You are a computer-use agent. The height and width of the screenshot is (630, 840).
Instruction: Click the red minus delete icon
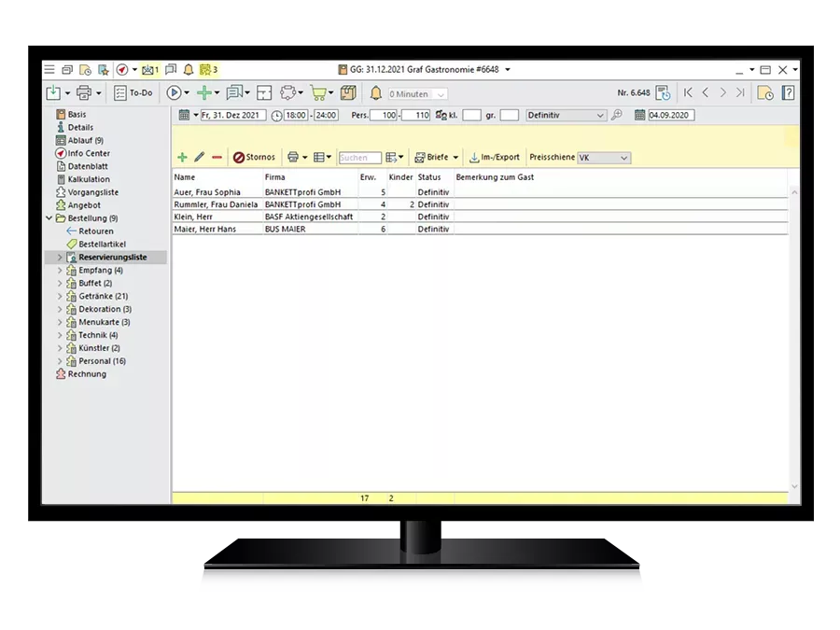coord(217,158)
